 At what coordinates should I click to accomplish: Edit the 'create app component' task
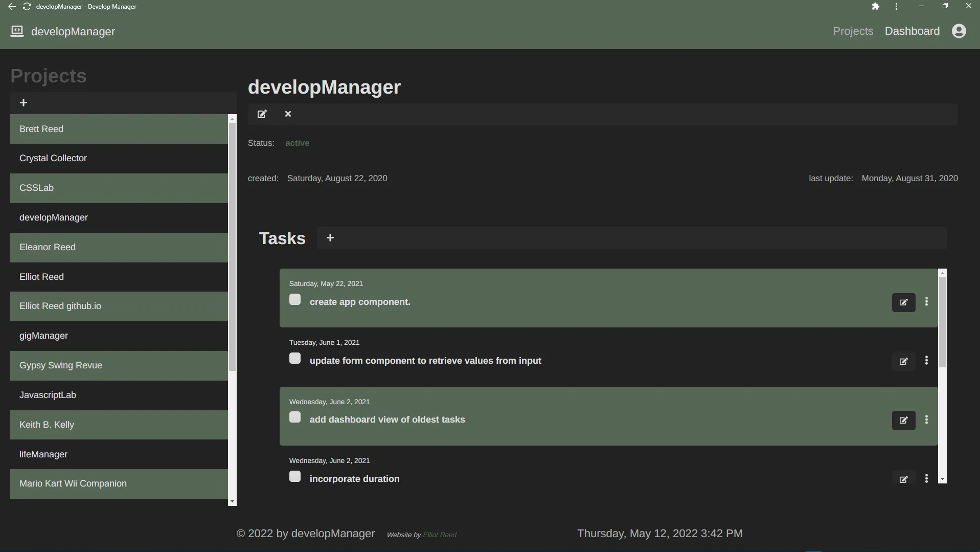tap(903, 302)
